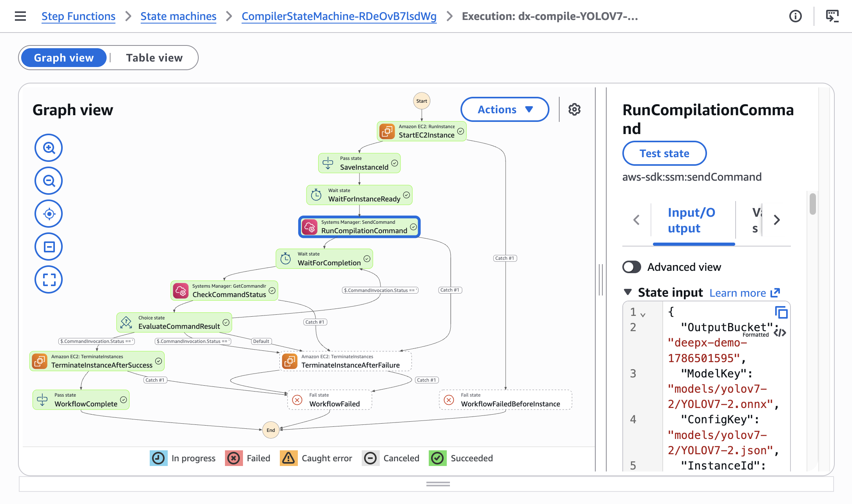Toggle formatted code view icon
The image size is (852, 504).
click(x=780, y=333)
